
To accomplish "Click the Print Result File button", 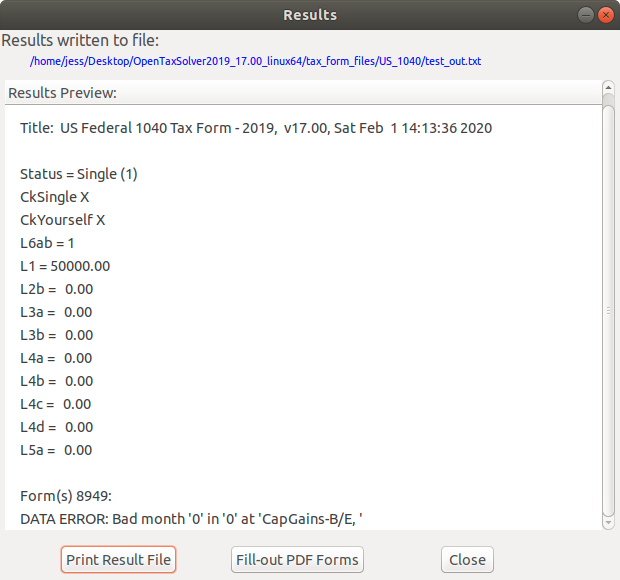I will [118, 560].
